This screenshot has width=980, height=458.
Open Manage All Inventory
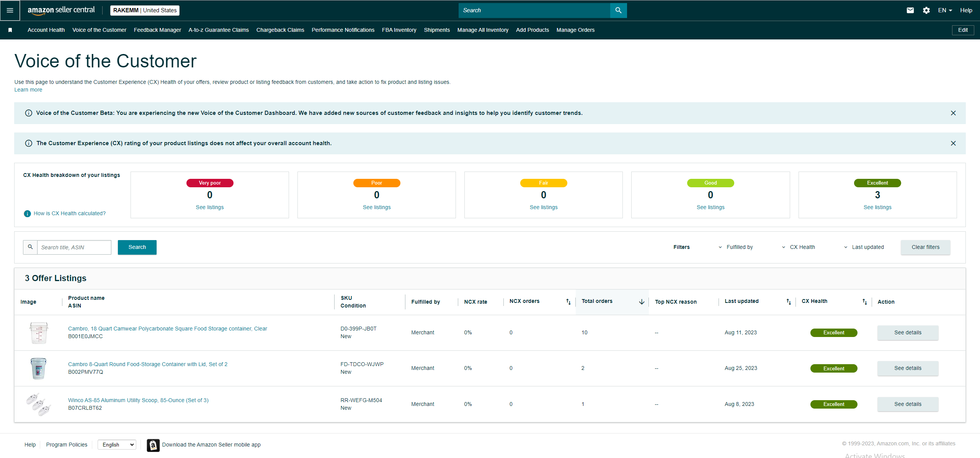coord(483,30)
